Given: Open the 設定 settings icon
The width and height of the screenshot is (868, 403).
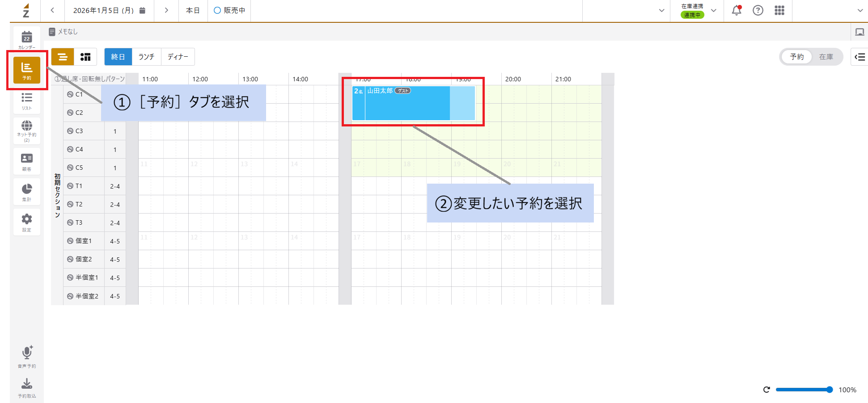Looking at the screenshot, I should point(27,222).
